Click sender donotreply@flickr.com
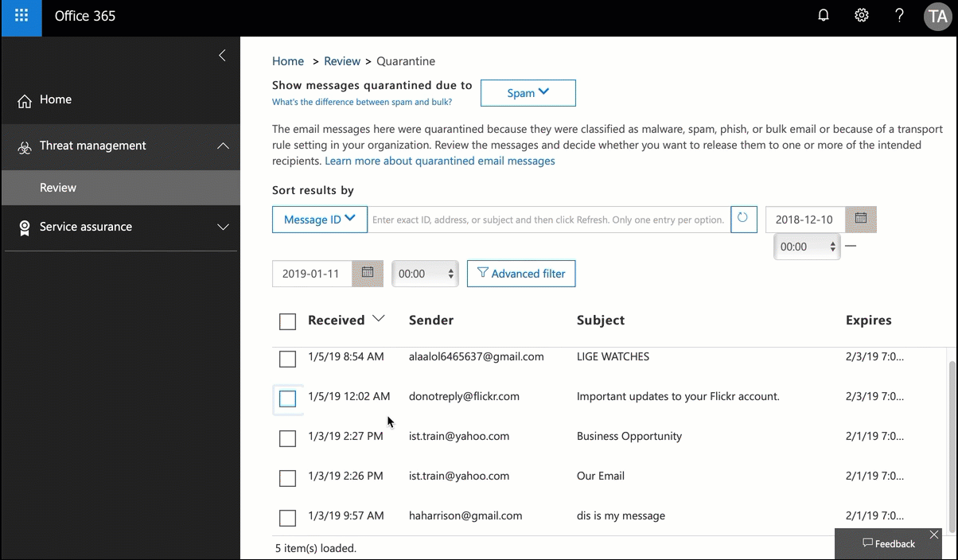The height and width of the screenshot is (560, 958). tap(464, 396)
